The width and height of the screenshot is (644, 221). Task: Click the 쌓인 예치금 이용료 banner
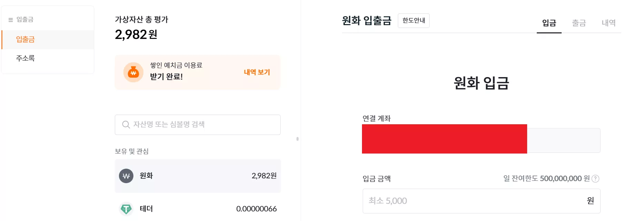(x=198, y=72)
